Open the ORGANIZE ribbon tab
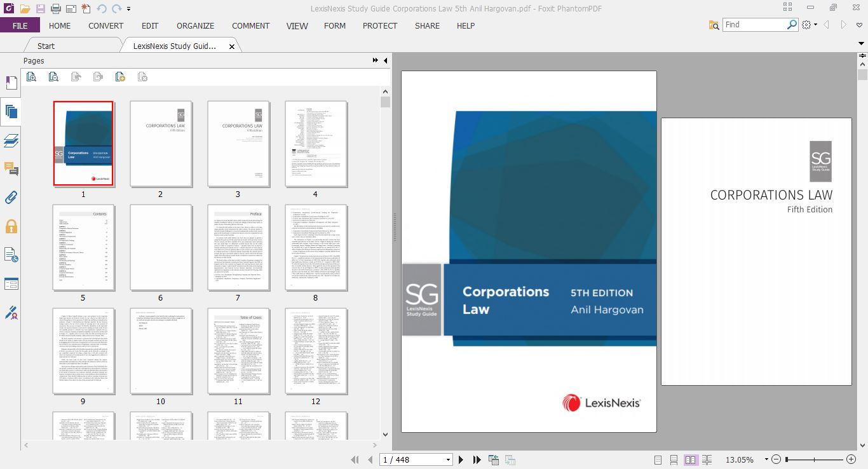Screen dimensions: 868x469 (x=195, y=25)
